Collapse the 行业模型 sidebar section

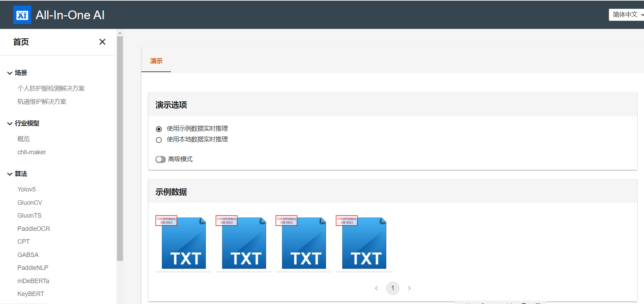coord(10,124)
